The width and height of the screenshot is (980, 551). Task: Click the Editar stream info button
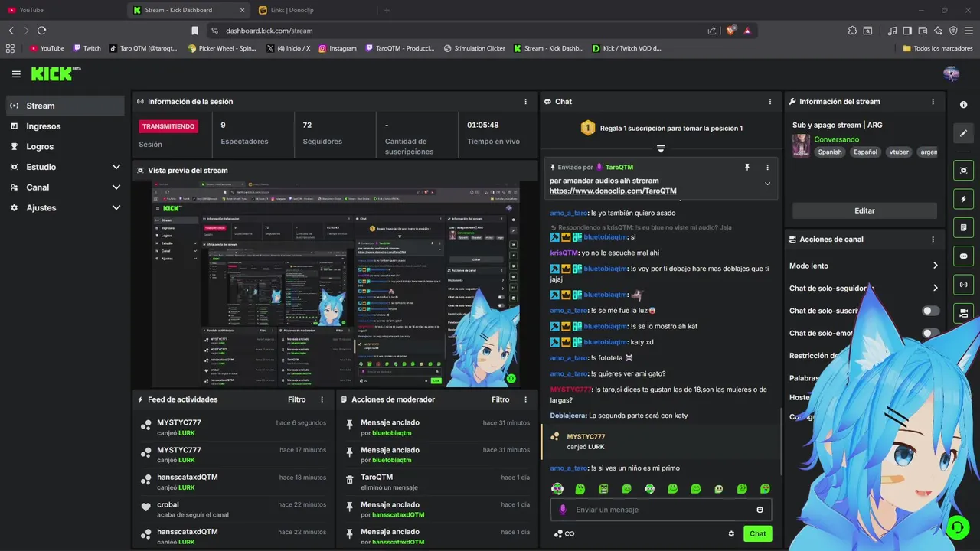click(864, 210)
